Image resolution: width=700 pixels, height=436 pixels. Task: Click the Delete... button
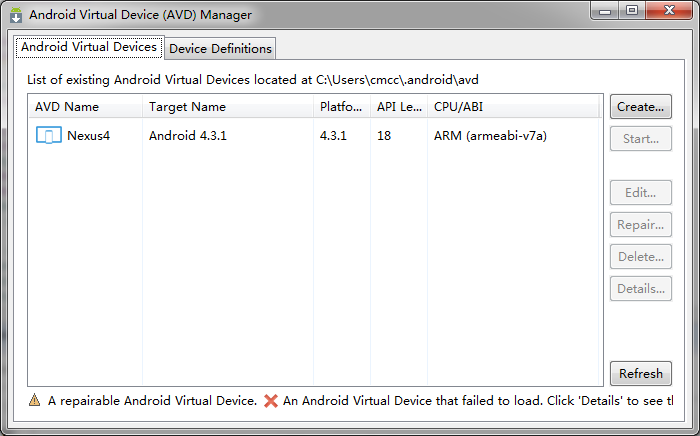click(640, 257)
